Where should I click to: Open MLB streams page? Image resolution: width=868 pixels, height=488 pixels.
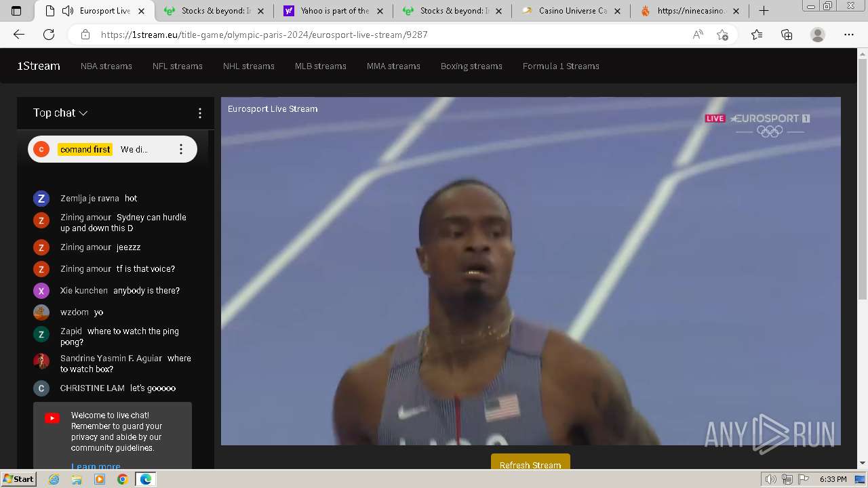[x=321, y=66]
